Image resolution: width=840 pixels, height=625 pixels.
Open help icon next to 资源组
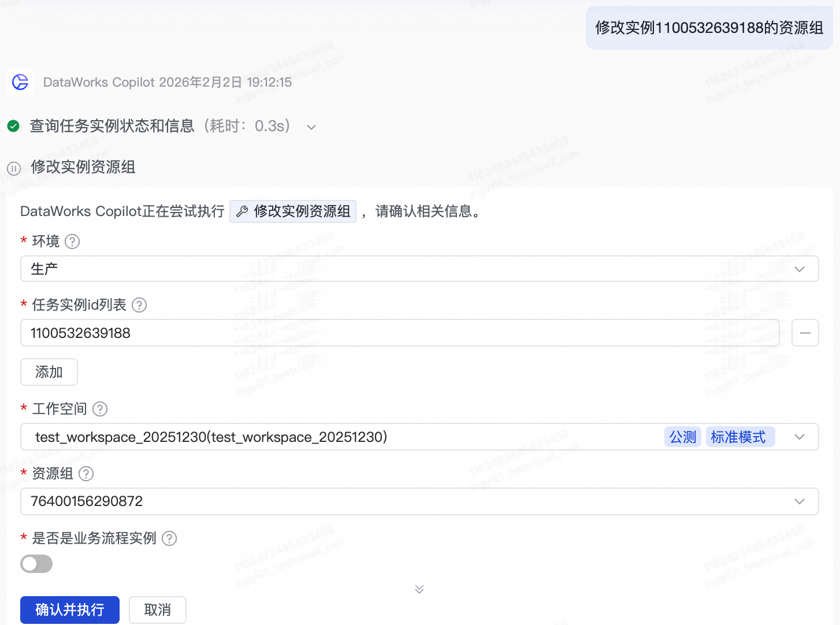click(x=86, y=474)
